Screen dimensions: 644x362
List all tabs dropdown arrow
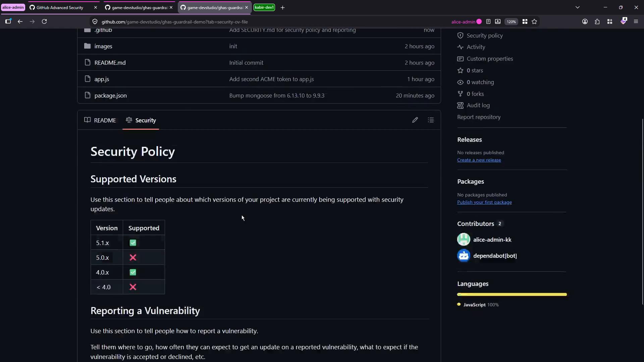click(x=578, y=7)
